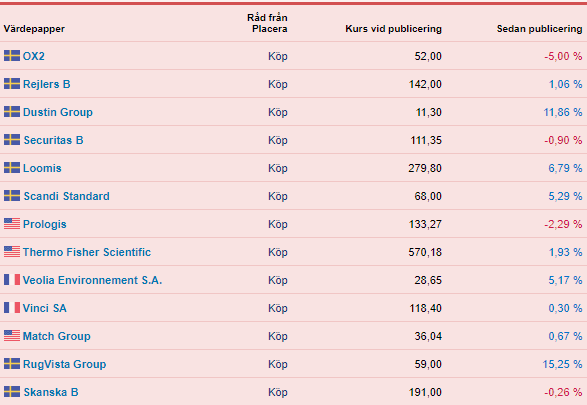The width and height of the screenshot is (587, 405).
Task: Select Loomis price 279,80
Action: click(425, 168)
